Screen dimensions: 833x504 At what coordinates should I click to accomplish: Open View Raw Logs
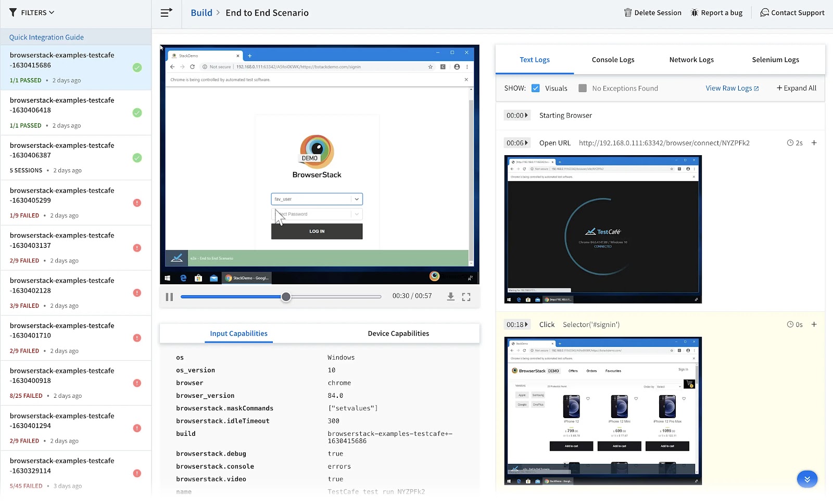click(732, 88)
